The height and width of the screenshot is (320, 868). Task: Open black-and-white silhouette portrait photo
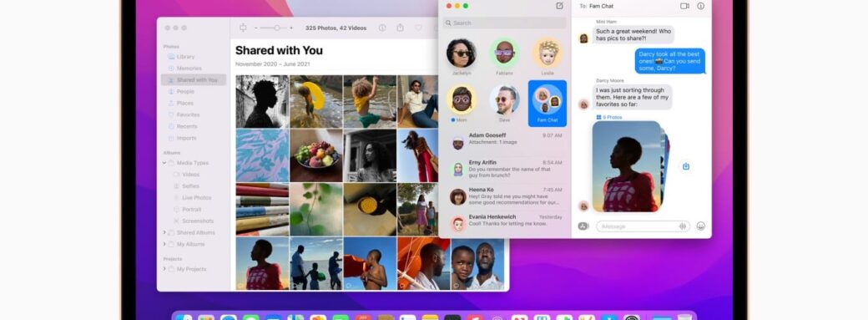click(x=262, y=102)
